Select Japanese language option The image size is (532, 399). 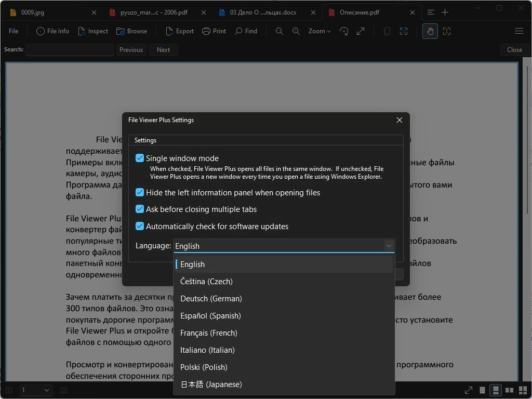(284, 384)
